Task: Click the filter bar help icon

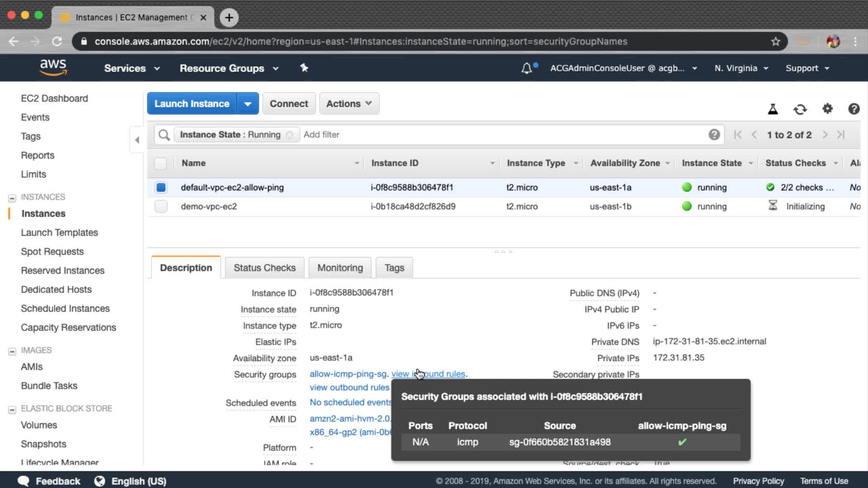Action: point(714,135)
